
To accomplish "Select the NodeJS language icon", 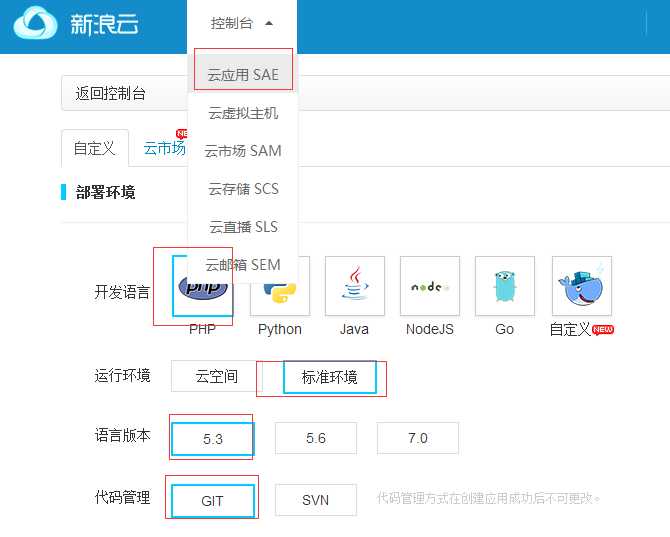I will (430, 286).
